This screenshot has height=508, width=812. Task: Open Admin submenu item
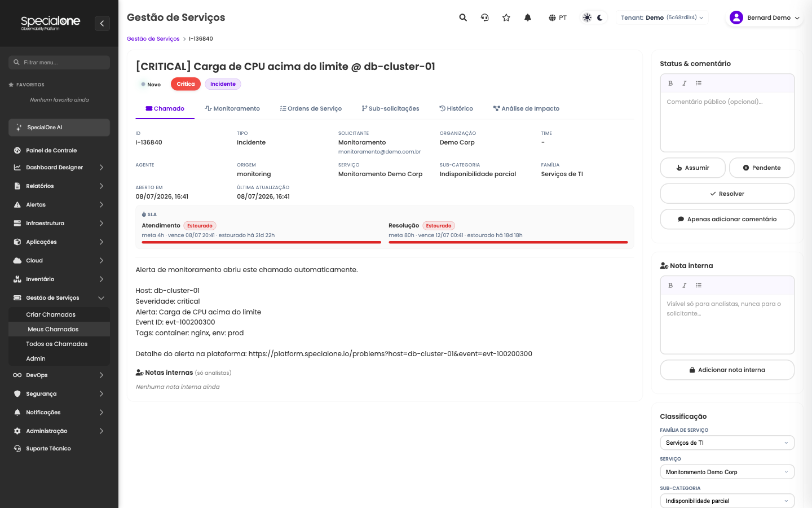[59, 358]
